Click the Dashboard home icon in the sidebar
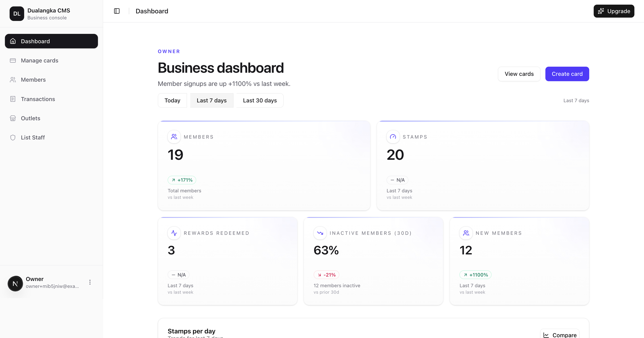The height and width of the screenshot is (338, 644). tap(13, 41)
